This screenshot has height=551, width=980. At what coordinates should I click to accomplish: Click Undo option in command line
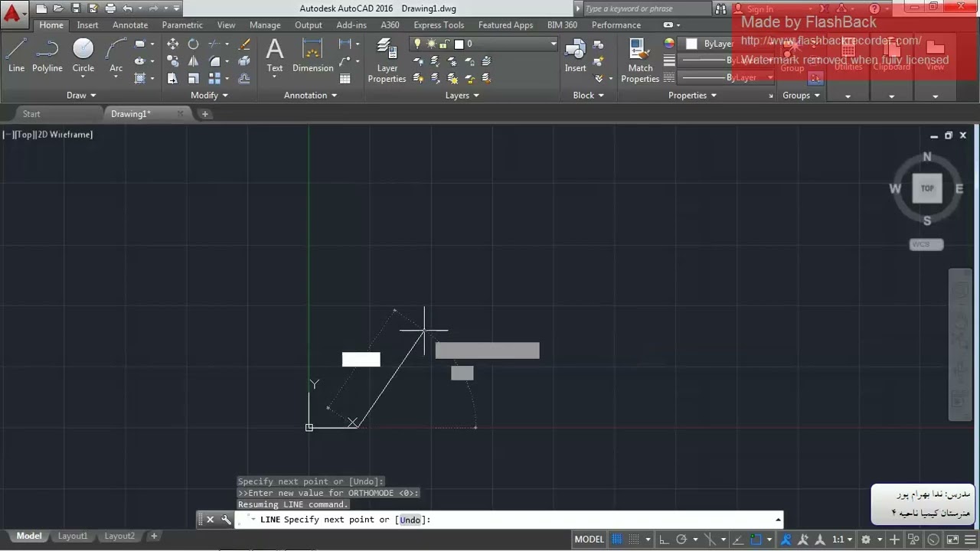coord(410,520)
